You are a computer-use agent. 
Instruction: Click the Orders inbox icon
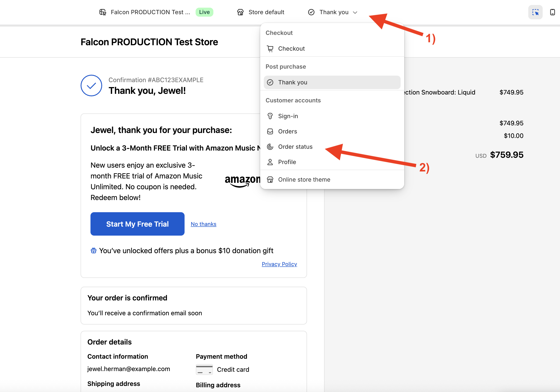coord(270,131)
